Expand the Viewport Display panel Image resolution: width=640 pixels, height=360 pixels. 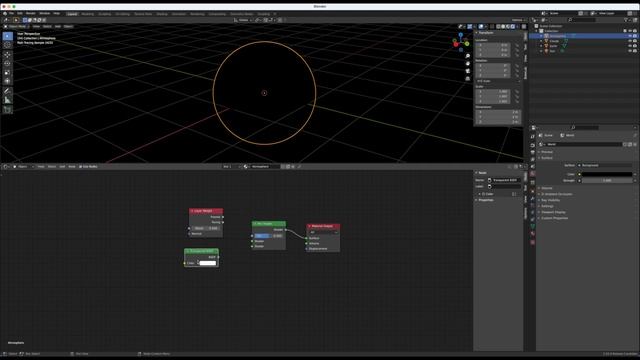[553, 212]
